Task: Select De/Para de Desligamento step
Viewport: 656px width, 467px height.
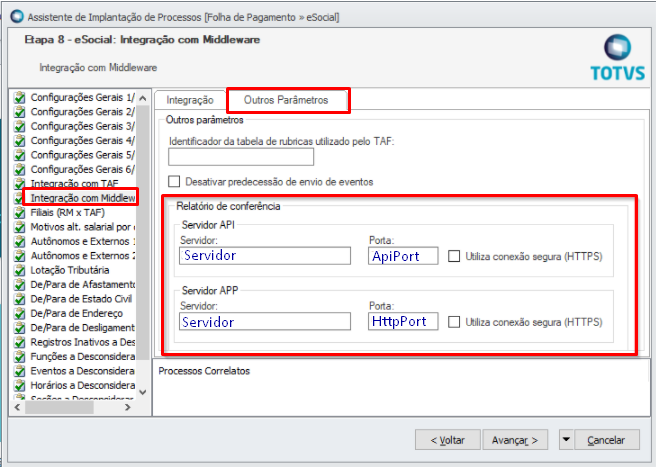Action: click(x=83, y=328)
